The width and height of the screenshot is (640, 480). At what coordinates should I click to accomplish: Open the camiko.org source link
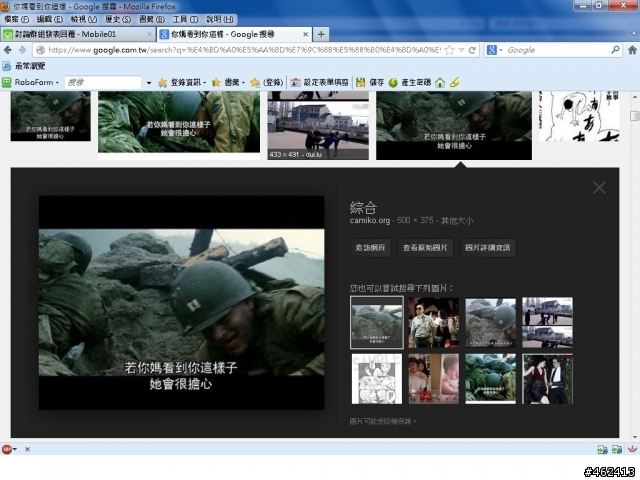click(370, 221)
